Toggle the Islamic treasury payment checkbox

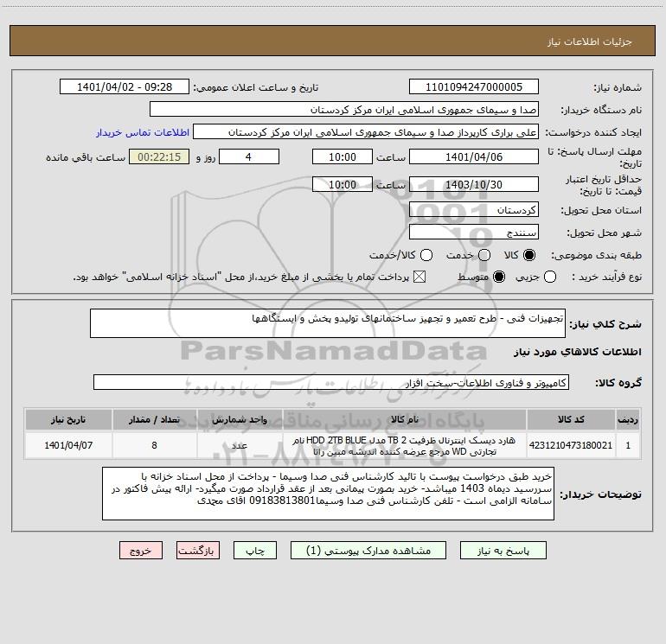click(419, 277)
